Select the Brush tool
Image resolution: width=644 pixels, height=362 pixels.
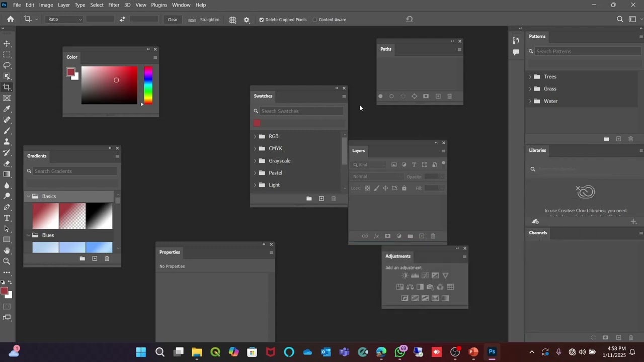[7, 131]
